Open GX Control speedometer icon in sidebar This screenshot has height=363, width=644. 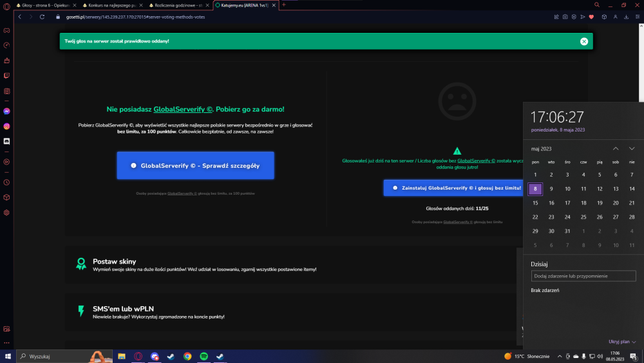pyautogui.click(x=6, y=45)
